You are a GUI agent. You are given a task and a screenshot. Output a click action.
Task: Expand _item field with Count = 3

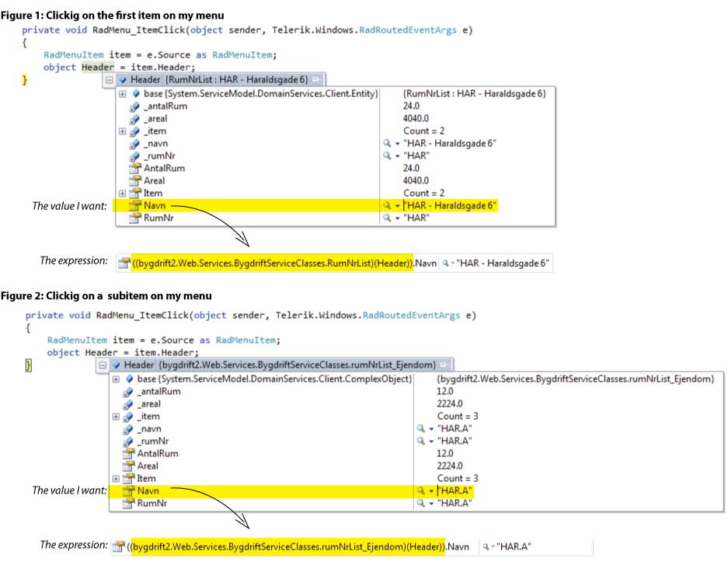pyautogui.click(x=116, y=417)
